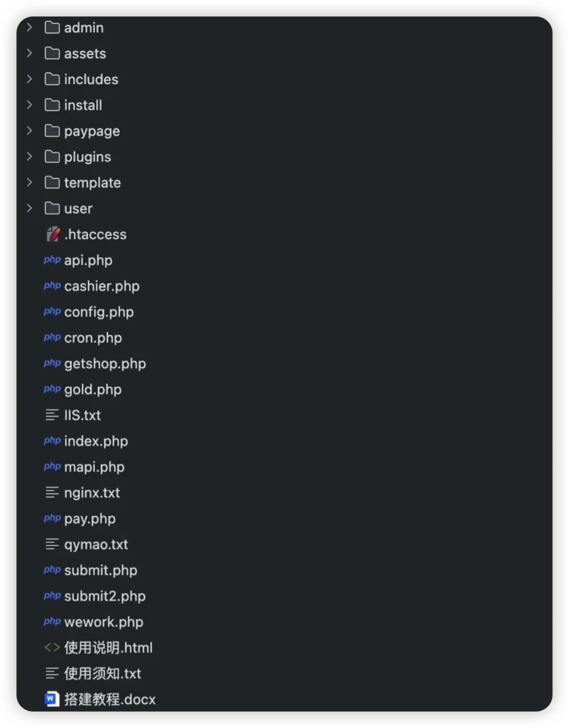Image resolution: width=569 pixels, height=728 pixels.
Task: Click the folder icon next to admin
Action: [52, 27]
